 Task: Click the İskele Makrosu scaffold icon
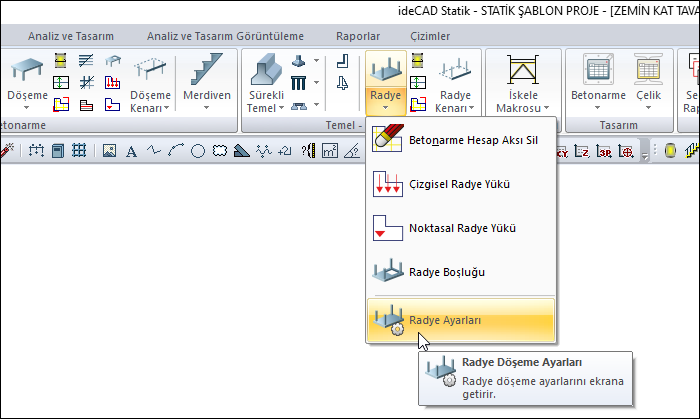point(523,69)
